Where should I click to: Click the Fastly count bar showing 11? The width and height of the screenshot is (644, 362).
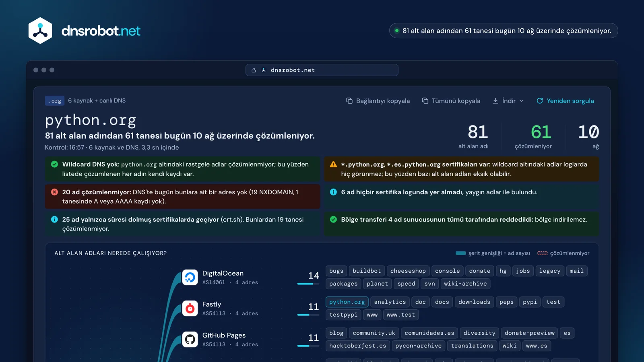(308, 315)
